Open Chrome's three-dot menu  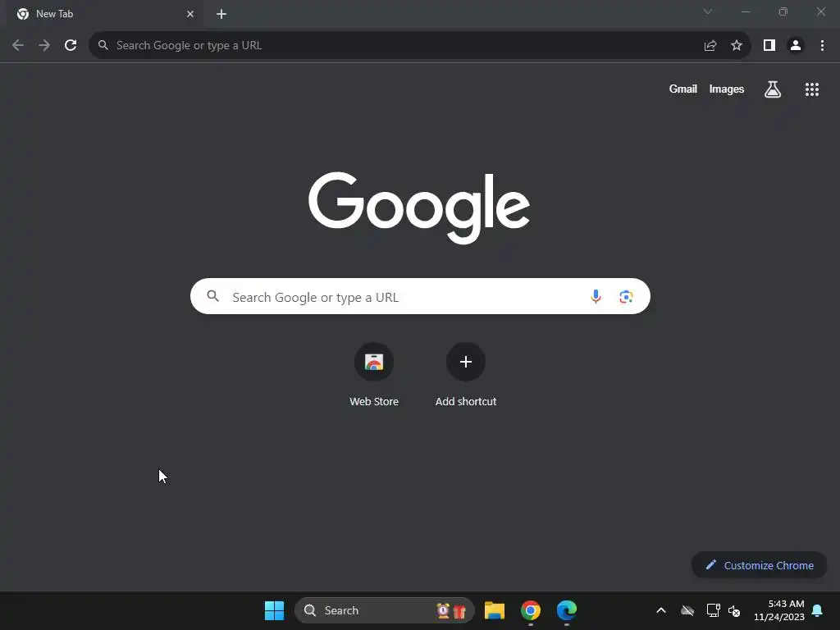822,46
